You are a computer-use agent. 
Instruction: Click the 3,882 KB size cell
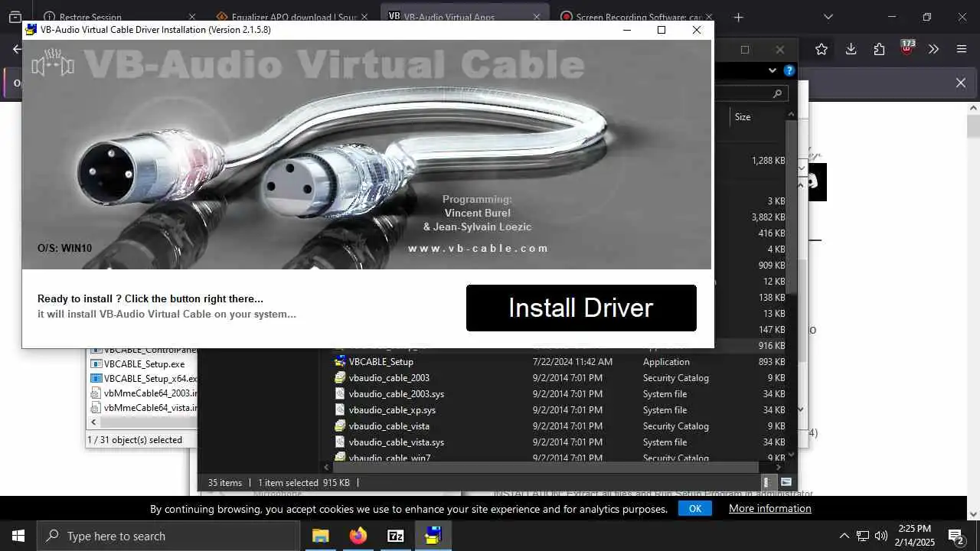[x=768, y=217]
